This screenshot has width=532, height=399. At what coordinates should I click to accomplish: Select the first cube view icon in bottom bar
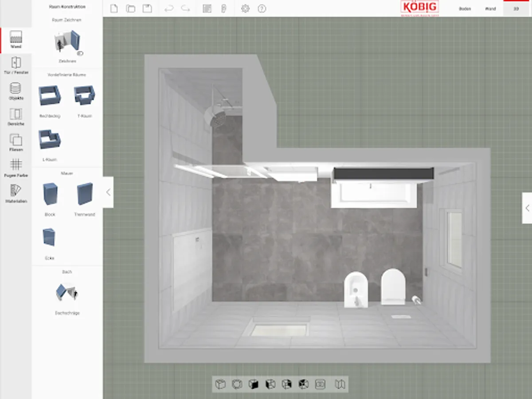pyautogui.click(x=220, y=384)
